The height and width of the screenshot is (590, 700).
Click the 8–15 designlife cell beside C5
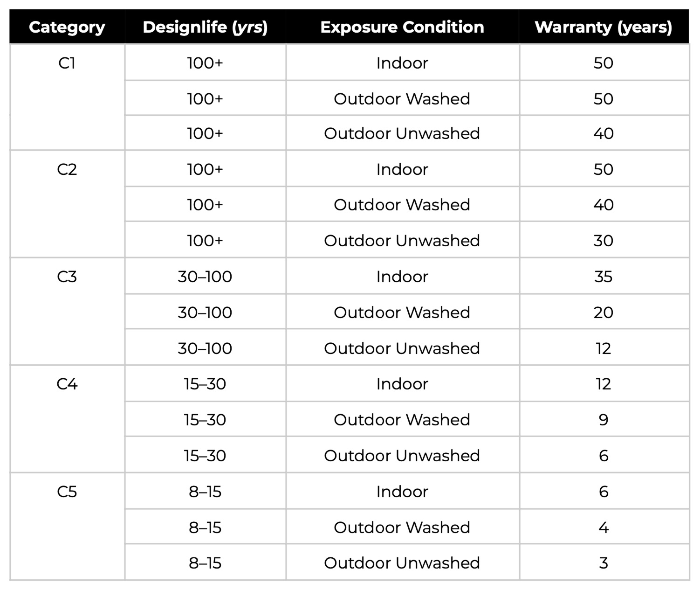tap(205, 492)
